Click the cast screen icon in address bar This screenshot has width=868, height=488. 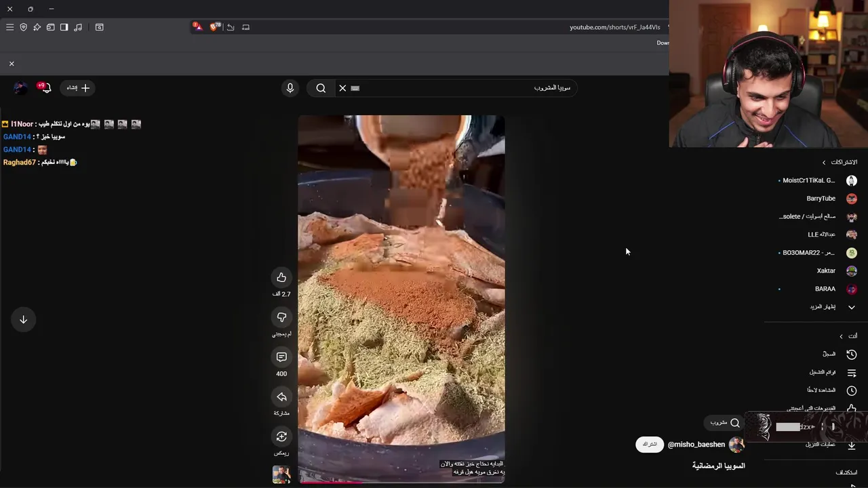tap(246, 27)
